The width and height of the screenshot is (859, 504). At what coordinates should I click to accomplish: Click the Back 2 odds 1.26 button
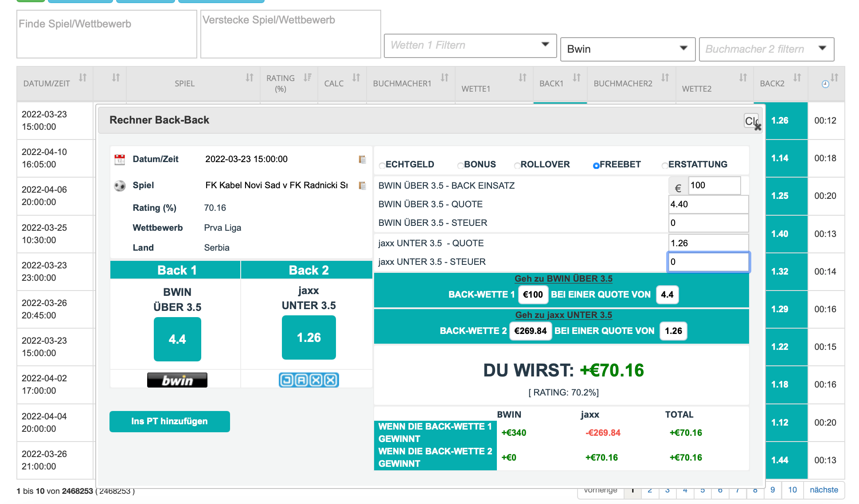[309, 337]
